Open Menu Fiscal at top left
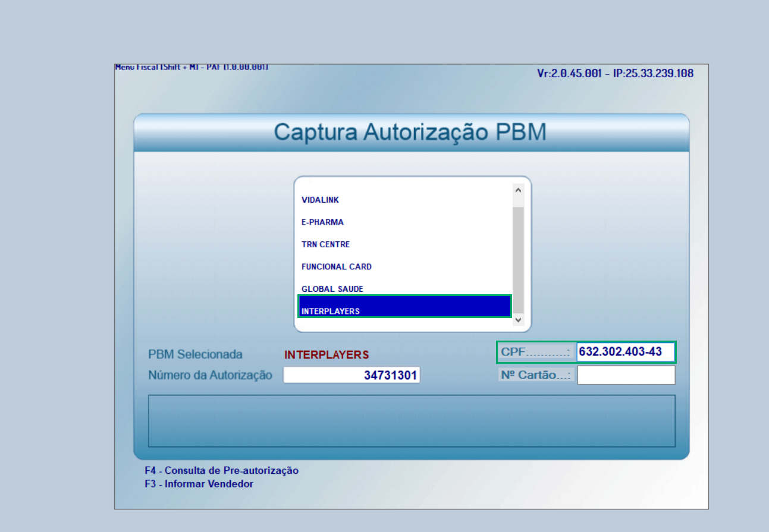The width and height of the screenshot is (769, 532). coord(192,67)
